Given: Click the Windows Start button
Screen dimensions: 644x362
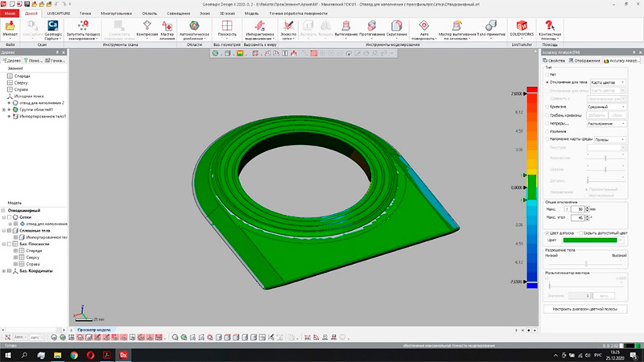Looking at the screenshot, I should (7, 354).
